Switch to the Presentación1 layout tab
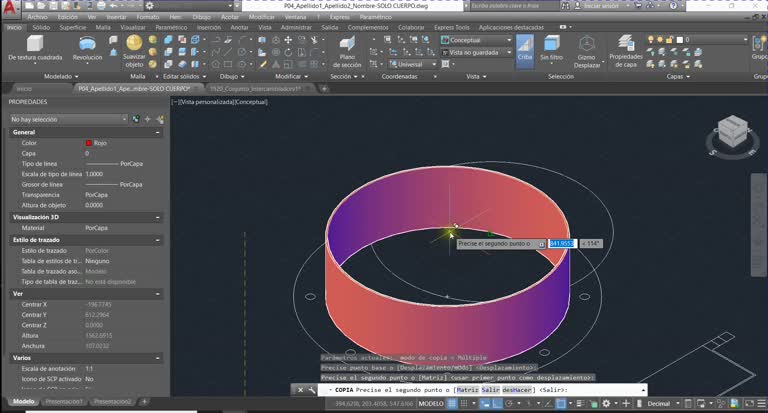This screenshot has height=413, width=768. [x=64, y=401]
